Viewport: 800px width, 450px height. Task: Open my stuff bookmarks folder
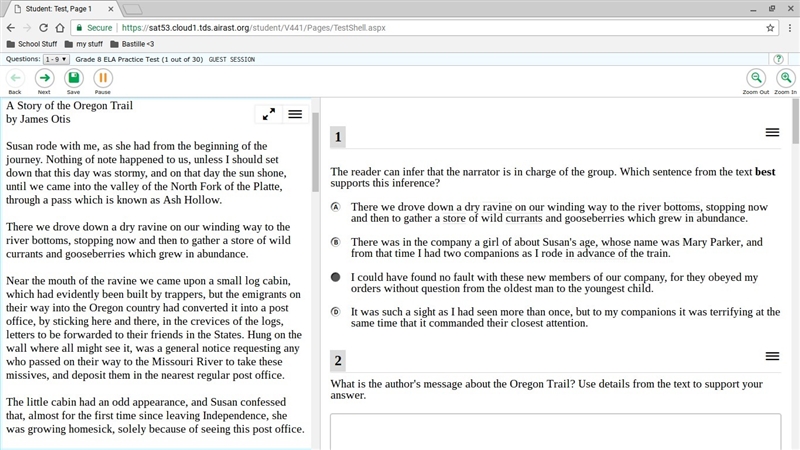(x=84, y=44)
